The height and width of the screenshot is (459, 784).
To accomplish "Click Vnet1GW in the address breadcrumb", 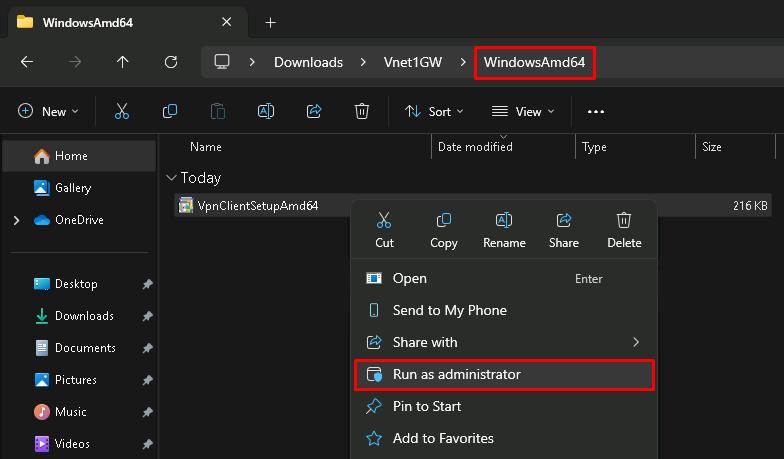I will (413, 62).
